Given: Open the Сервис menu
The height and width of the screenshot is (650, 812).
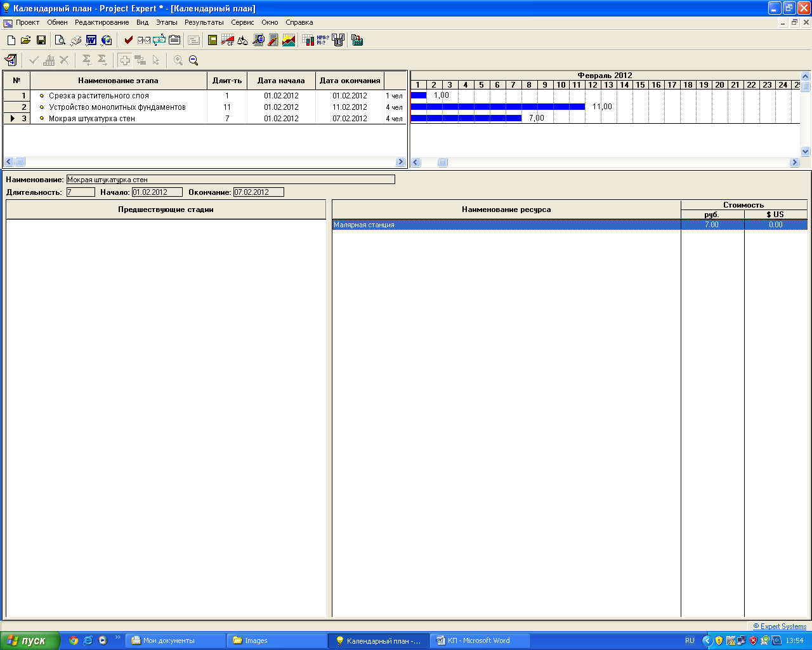Looking at the screenshot, I should tap(242, 22).
